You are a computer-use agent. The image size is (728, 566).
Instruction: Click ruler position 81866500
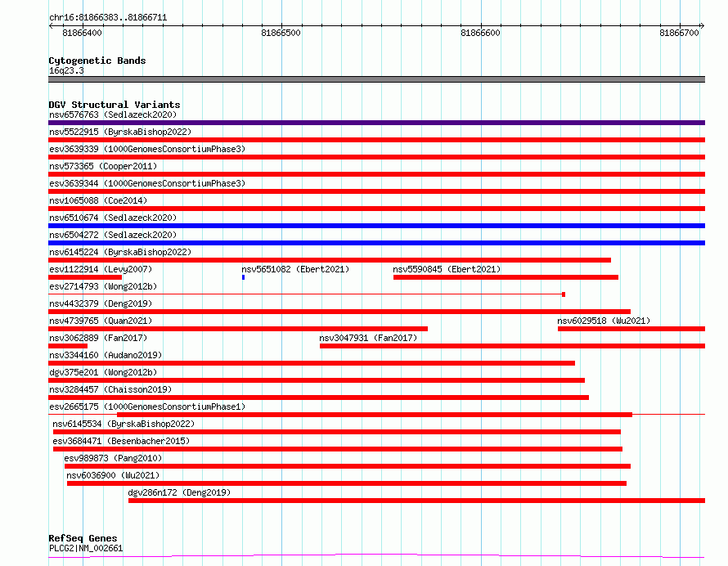(x=281, y=33)
